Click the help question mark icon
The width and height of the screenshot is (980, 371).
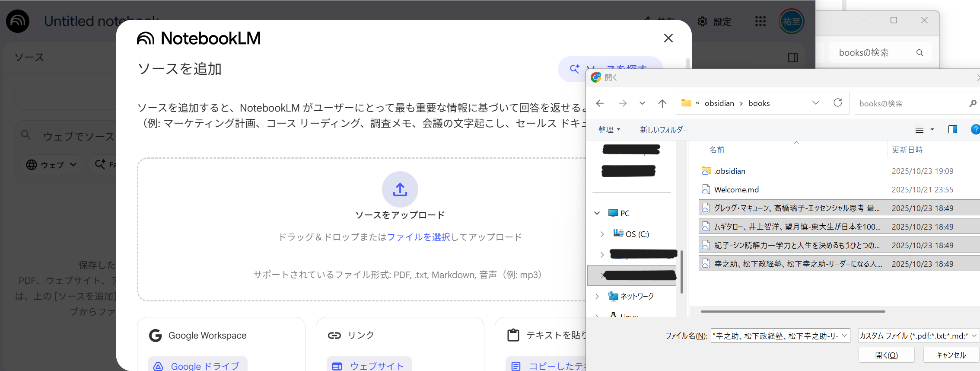[975, 129]
